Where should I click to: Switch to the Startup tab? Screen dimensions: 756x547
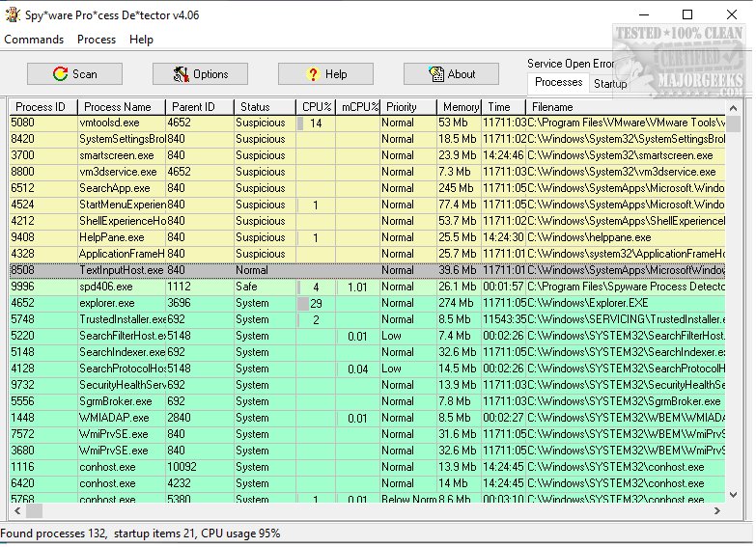click(x=610, y=84)
